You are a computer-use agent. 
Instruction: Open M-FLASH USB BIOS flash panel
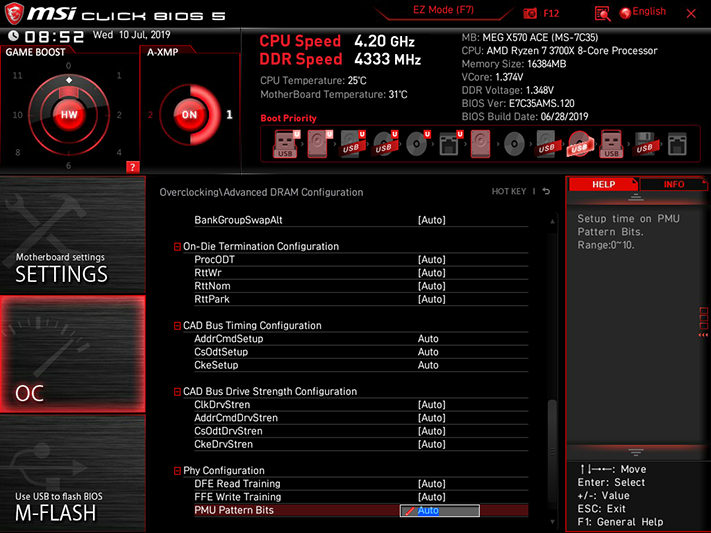coord(73,474)
